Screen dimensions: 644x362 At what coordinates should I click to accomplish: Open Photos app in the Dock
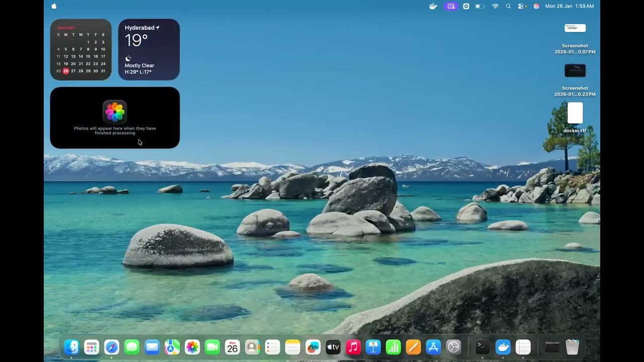click(192, 347)
